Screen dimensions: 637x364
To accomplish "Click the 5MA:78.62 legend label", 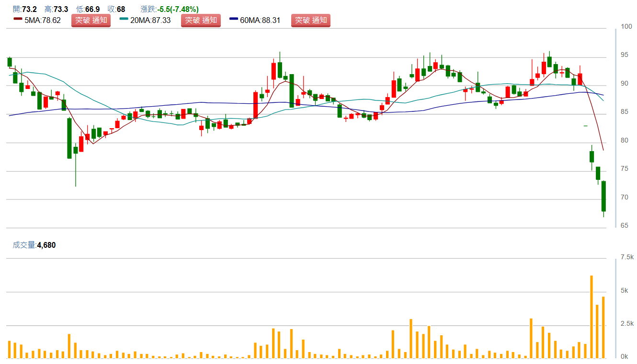I will [42, 21].
